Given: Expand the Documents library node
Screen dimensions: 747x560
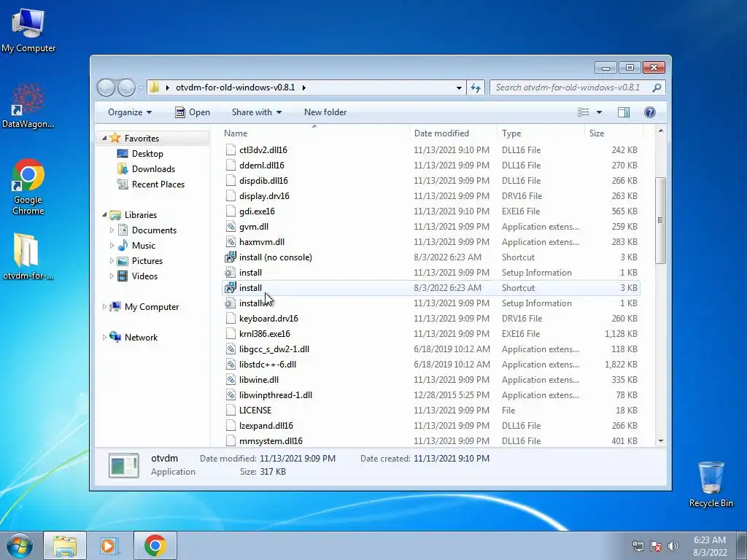Looking at the screenshot, I should 112,230.
